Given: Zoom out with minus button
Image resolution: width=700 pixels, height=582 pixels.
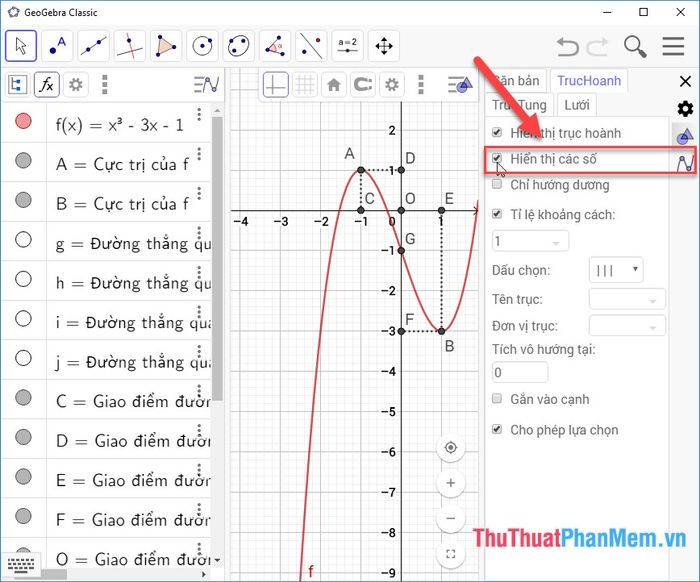Looking at the screenshot, I should (450, 518).
